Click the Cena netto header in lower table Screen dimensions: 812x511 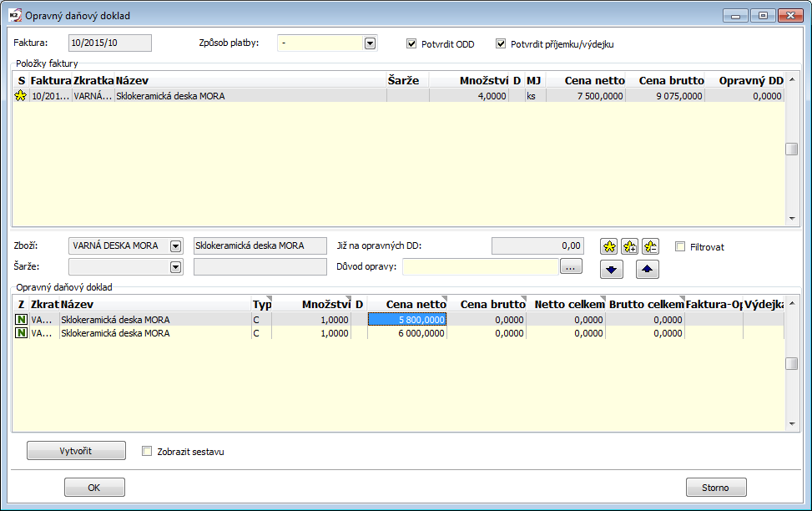(x=407, y=304)
